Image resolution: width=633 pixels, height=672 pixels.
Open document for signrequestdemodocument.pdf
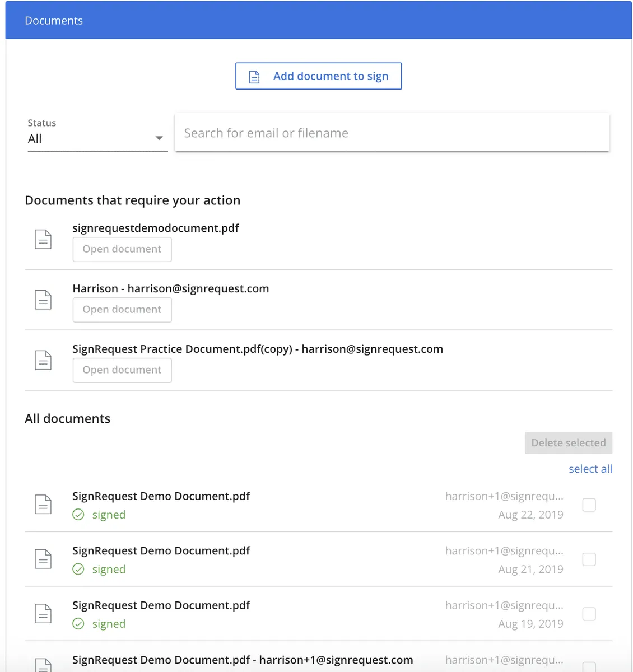coord(122,249)
